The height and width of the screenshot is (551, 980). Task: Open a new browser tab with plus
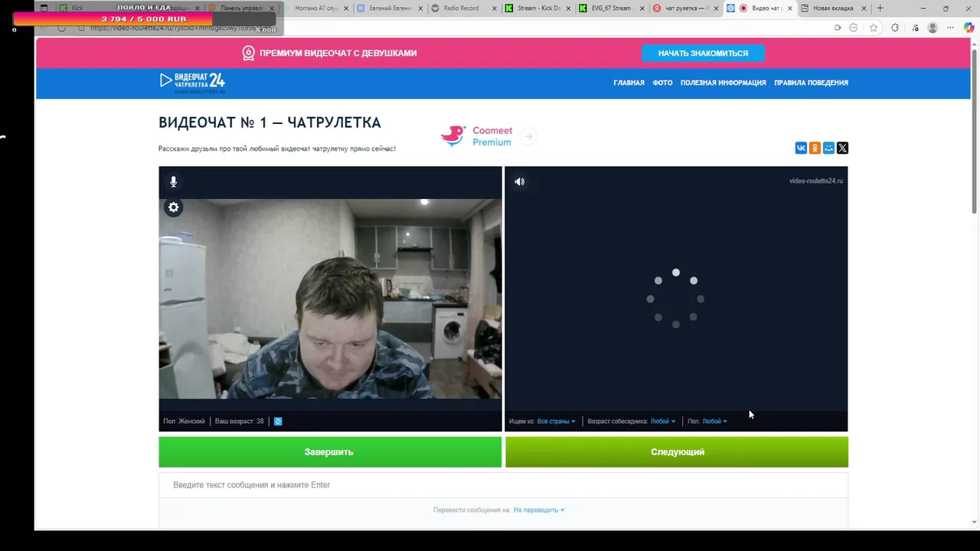880,8
